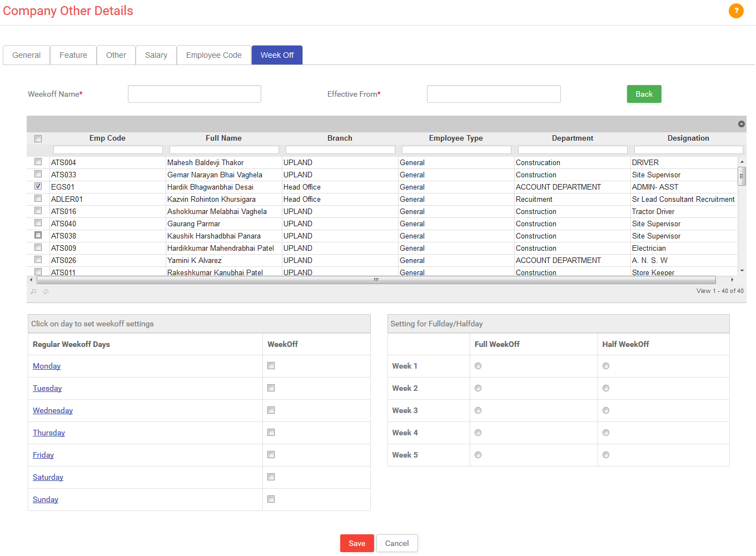Sort by the Employee Type column header
Screen dimensions: 756x556
point(456,138)
